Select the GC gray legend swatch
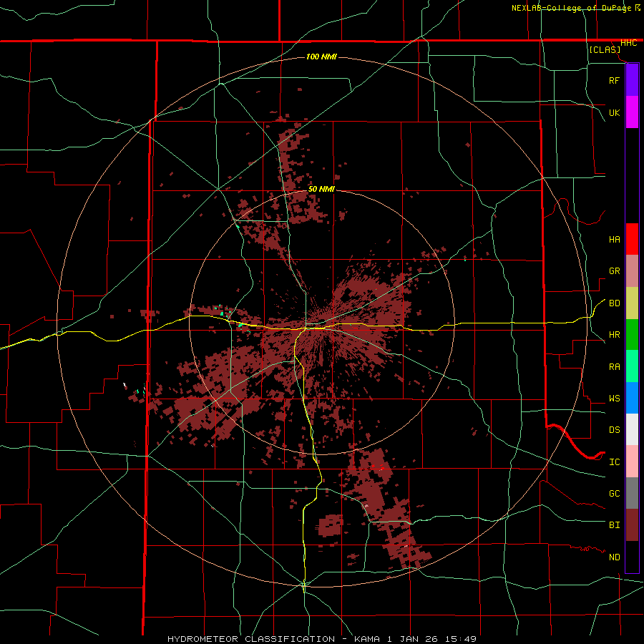Image resolution: width=644 pixels, height=644 pixels. (632, 493)
